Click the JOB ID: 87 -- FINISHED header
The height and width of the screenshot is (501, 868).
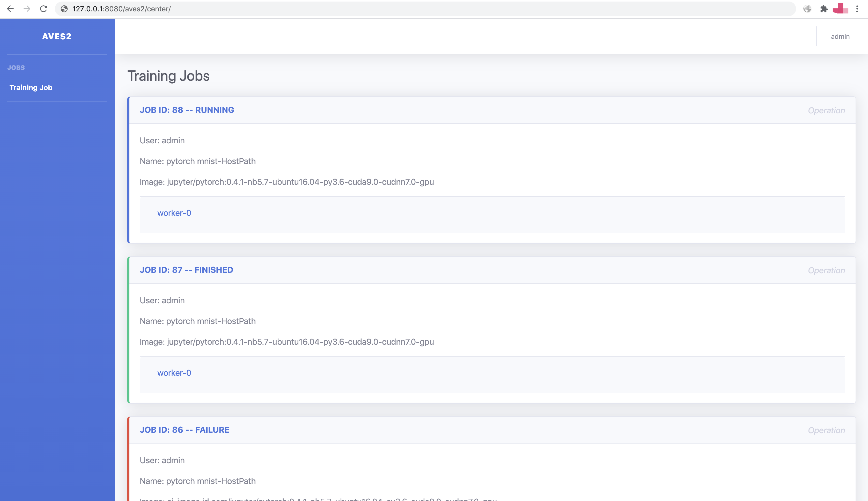(x=186, y=270)
